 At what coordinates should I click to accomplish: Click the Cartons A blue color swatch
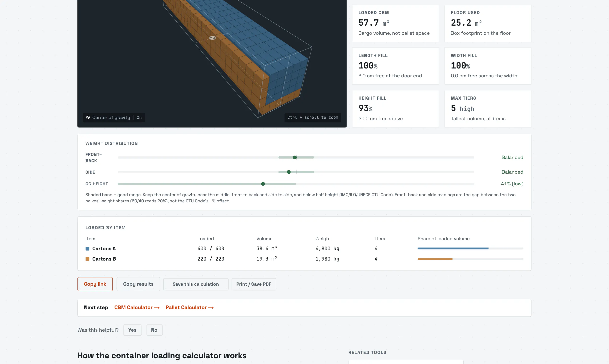pos(87,249)
